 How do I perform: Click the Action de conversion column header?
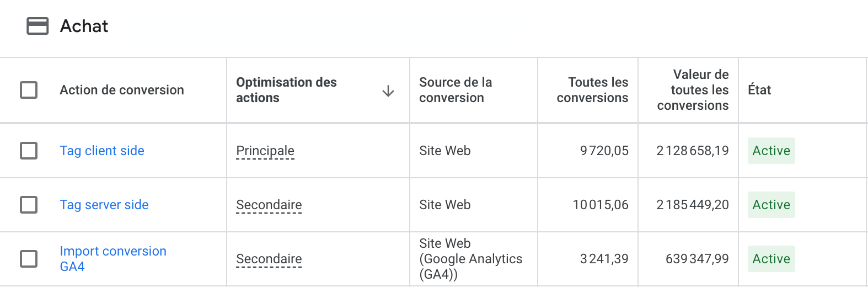click(x=122, y=90)
